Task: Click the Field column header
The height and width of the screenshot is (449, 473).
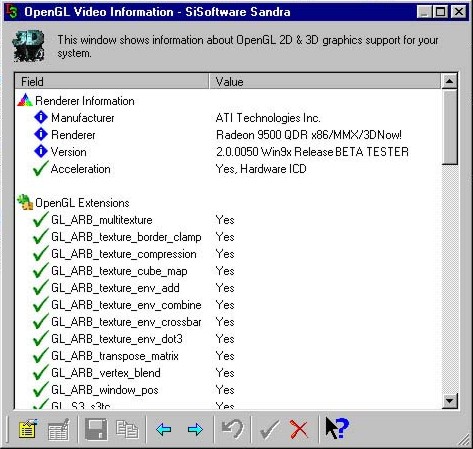Action: pos(112,82)
